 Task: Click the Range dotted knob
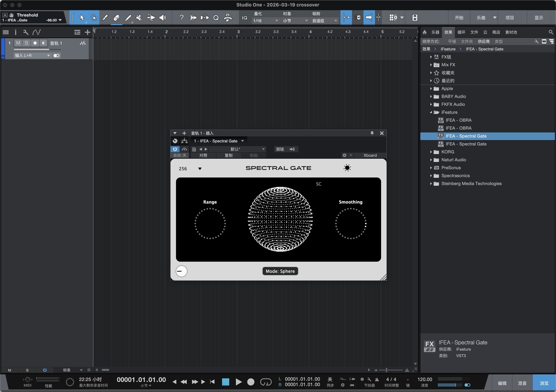(x=210, y=223)
